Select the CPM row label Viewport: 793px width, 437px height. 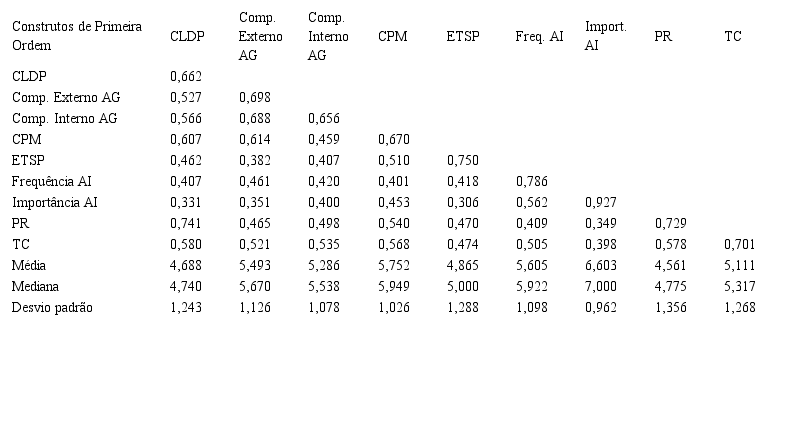[26, 139]
